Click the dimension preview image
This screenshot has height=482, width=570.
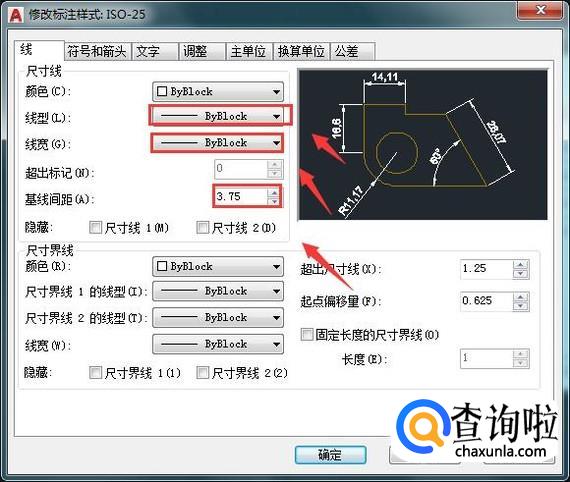point(423,145)
